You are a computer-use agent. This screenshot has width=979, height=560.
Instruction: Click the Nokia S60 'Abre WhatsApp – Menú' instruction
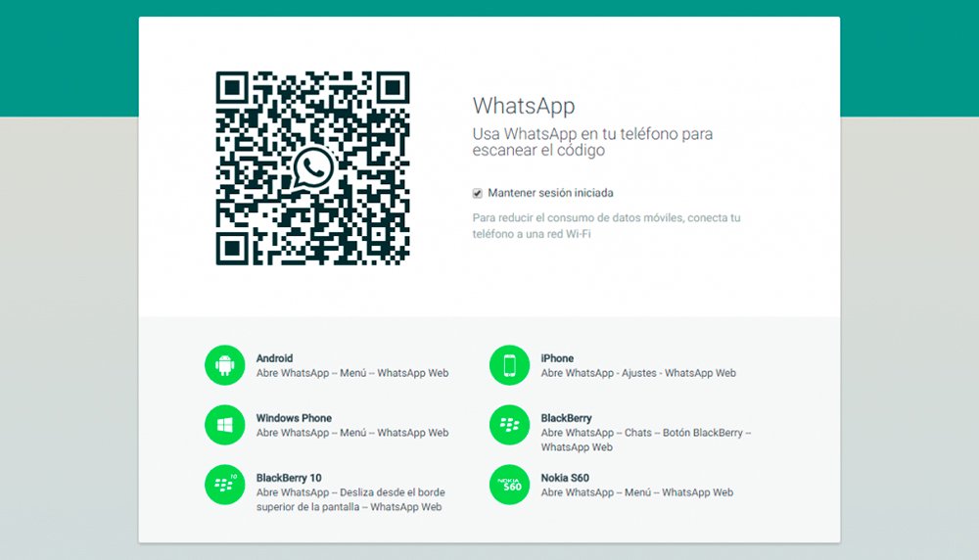pos(637,492)
